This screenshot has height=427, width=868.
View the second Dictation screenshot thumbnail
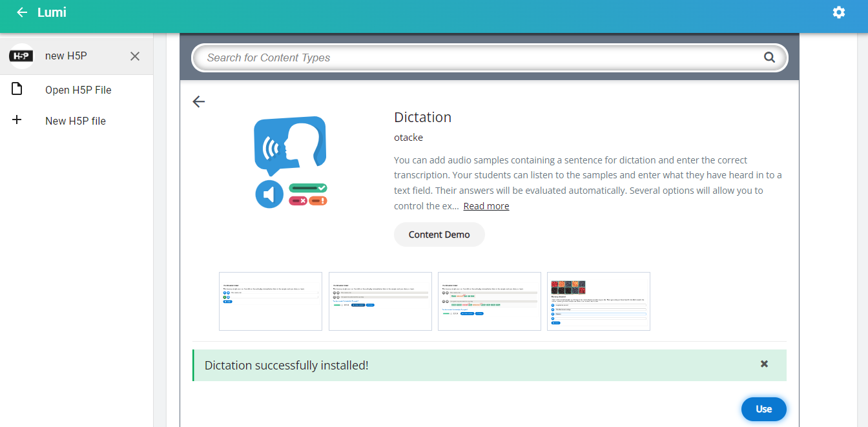(380, 301)
